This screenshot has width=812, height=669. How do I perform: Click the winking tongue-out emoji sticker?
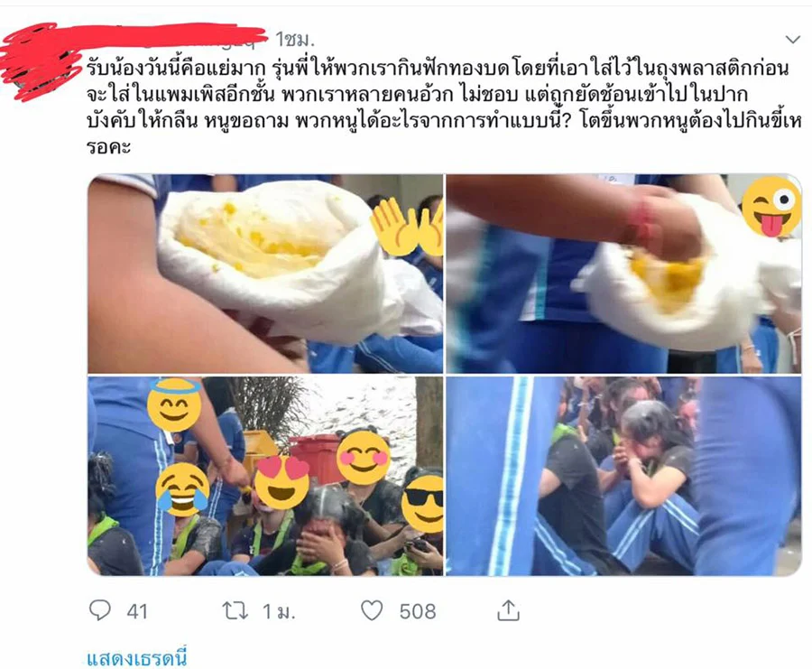pyautogui.click(x=771, y=207)
